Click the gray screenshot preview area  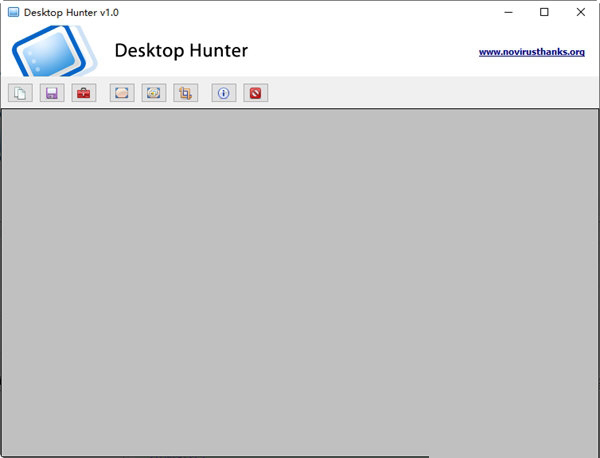pyautogui.click(x=300, y=282)
